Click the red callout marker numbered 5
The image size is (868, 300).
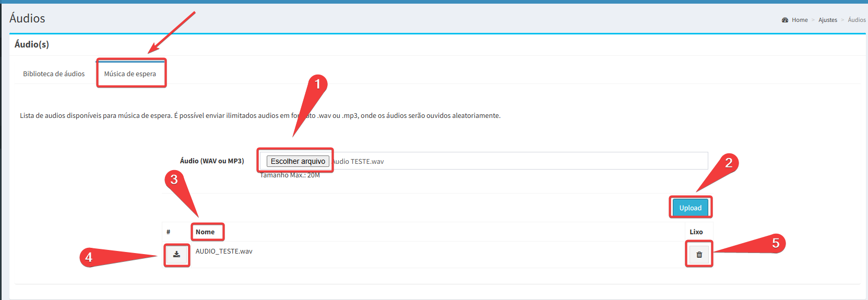[x=776, y=243]
